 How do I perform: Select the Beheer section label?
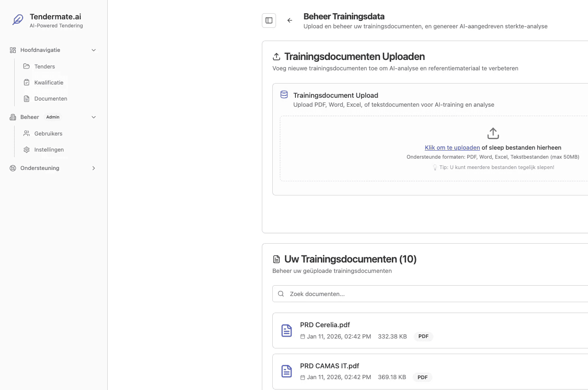coord(30,117)
